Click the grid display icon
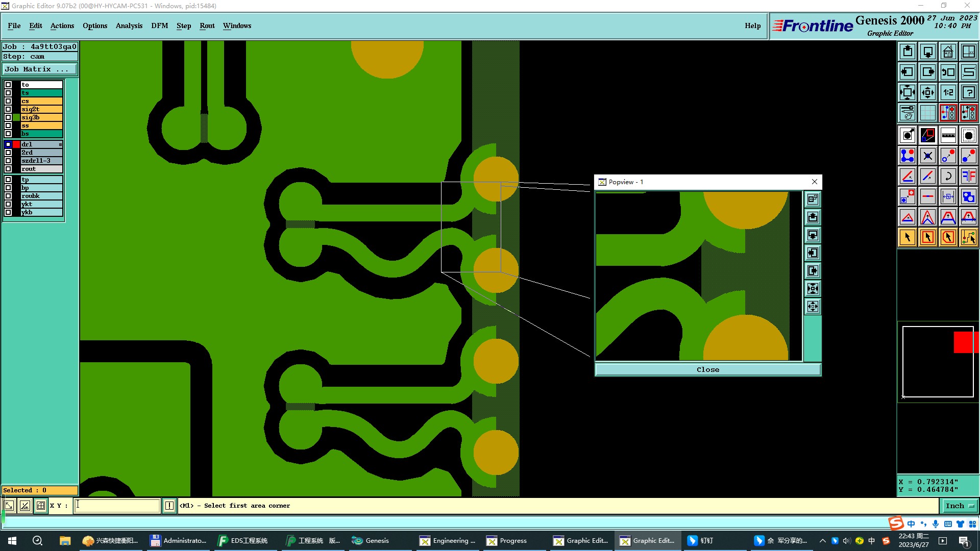 click(x=927, y=113)
